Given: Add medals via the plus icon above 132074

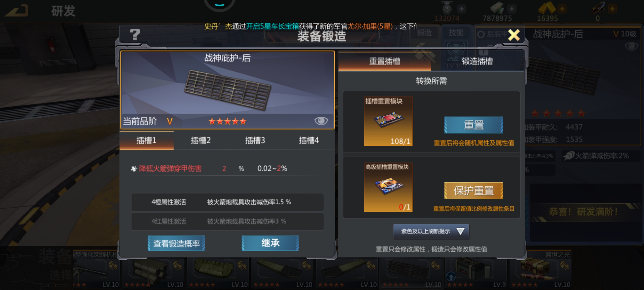Looking at the screenshot, I should point(462,9).
